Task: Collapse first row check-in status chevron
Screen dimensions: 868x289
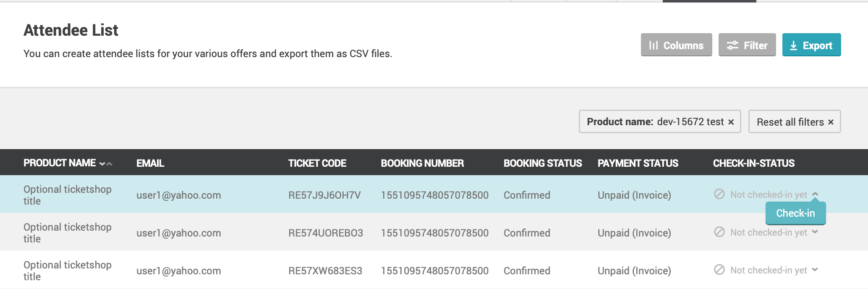Action: tap(815, 194)
